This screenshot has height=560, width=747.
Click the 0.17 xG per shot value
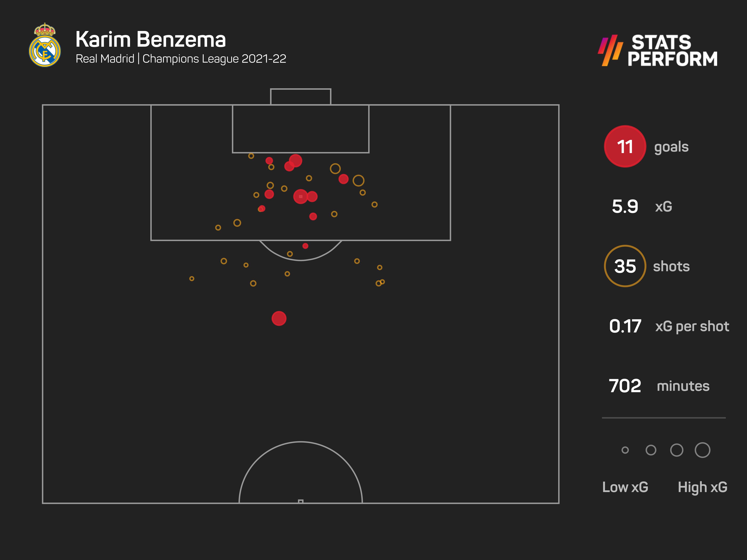tap(625, 326)
